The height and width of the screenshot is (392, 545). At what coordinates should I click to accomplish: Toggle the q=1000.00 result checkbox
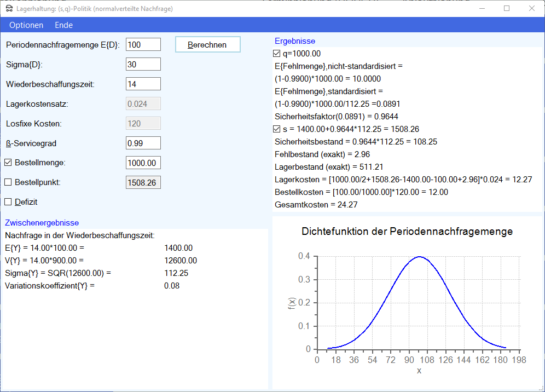point(277,54)
